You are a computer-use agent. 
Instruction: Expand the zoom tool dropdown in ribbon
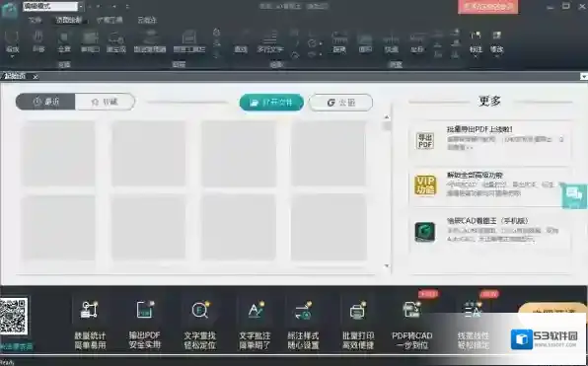pyautogui.click(x=12, y=56)
